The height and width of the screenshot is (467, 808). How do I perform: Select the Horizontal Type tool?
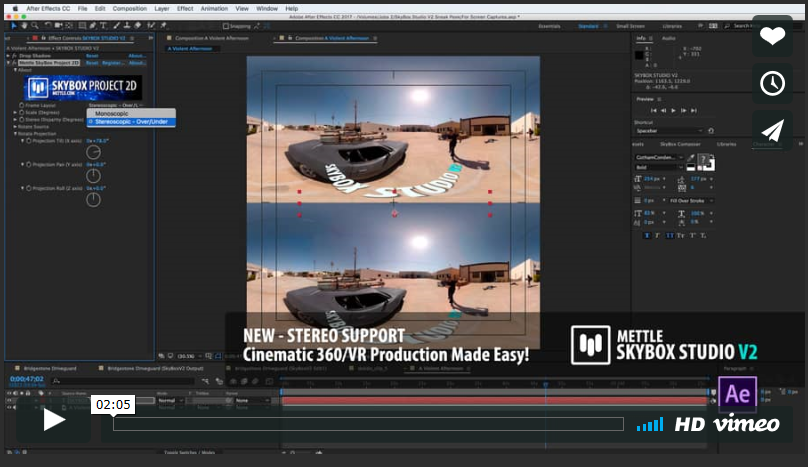pyautogui.click(x=103, y=25)
